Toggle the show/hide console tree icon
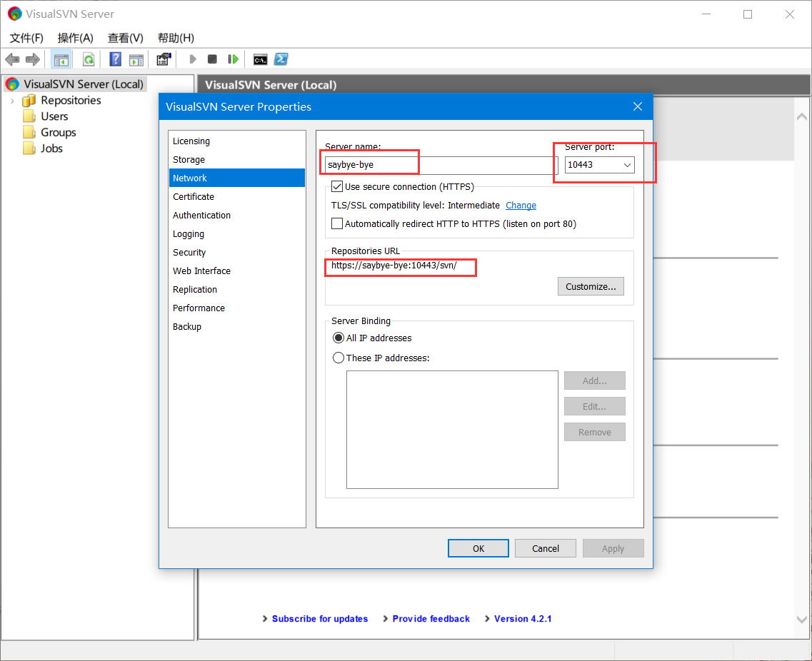The width and height of the screenshot is (812, 661). click(61, 59)
